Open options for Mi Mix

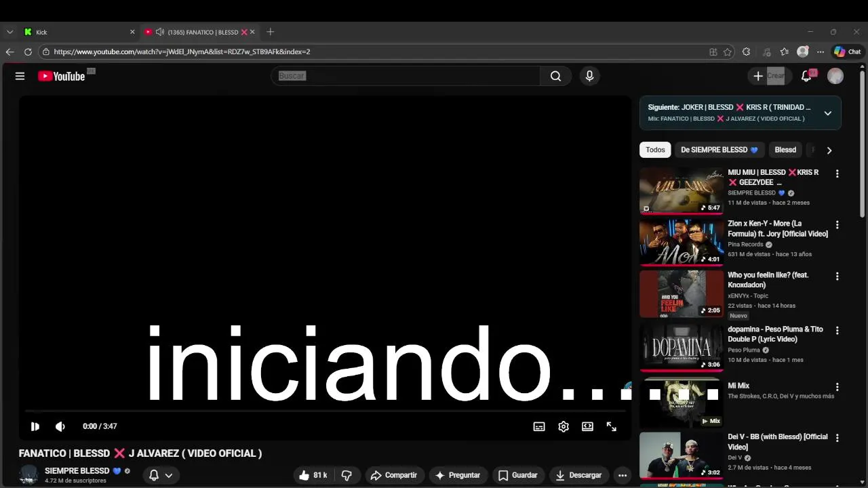point(837,387)
